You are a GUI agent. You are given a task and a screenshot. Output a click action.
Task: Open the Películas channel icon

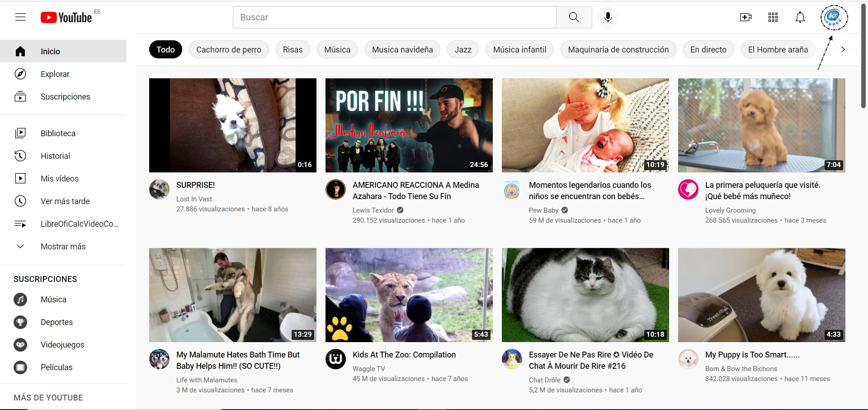click(x=20, y=367)
